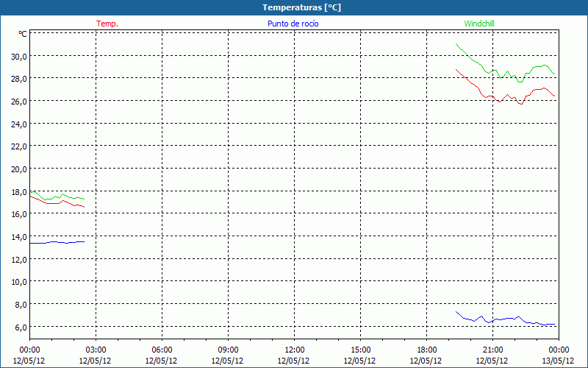Screen dimensions: 588x368
Task: Click the 12:00 time axis label
Action: [x=295, y=350]
